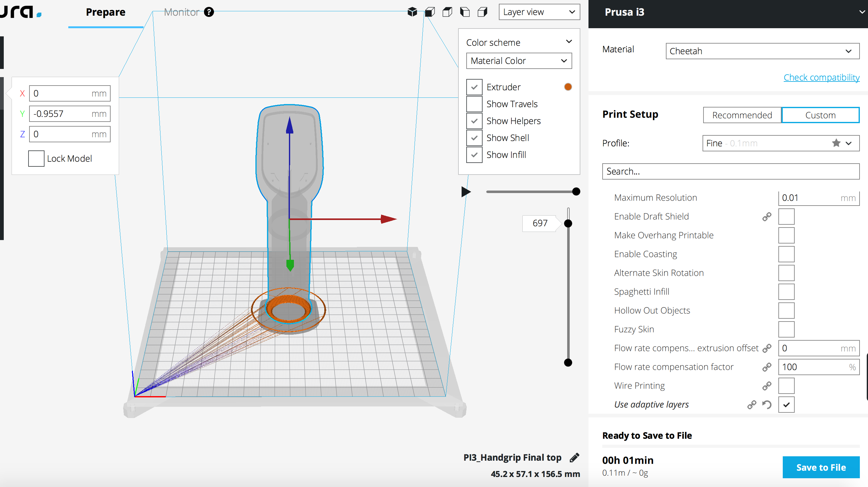Viewport: 868px width, 487px height.
Task: Edit project name with pencil icon
Action: point(574,457)
